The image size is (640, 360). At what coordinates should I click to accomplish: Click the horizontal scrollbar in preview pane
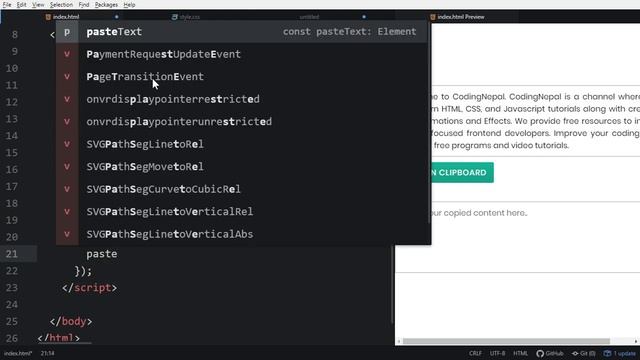click(x=506, y=341)
